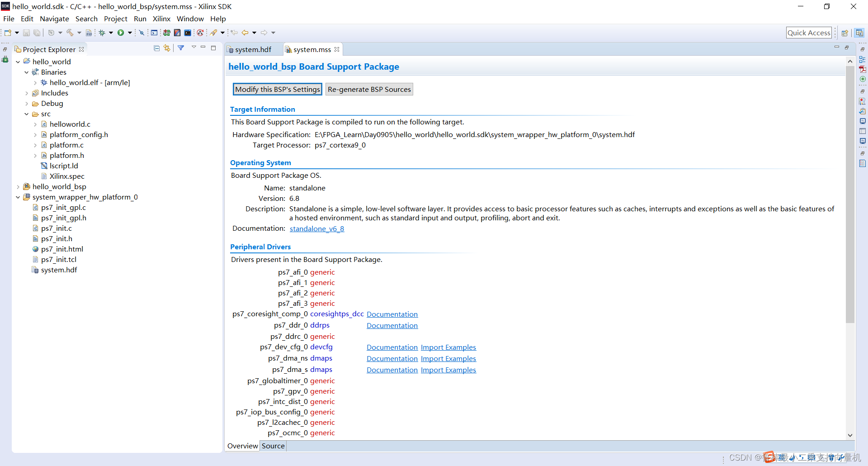Expand the hello_world_bsp project node

[x=18, y=187]
